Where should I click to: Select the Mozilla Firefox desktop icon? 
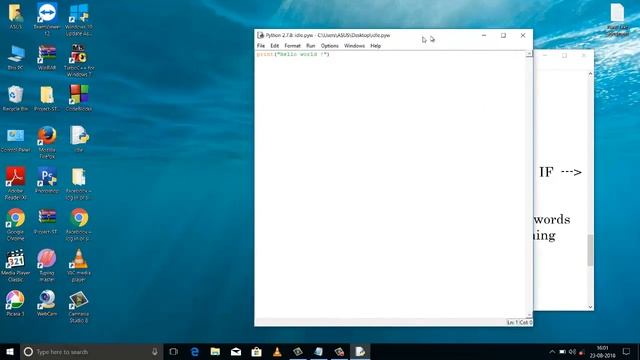click(47, 142)
